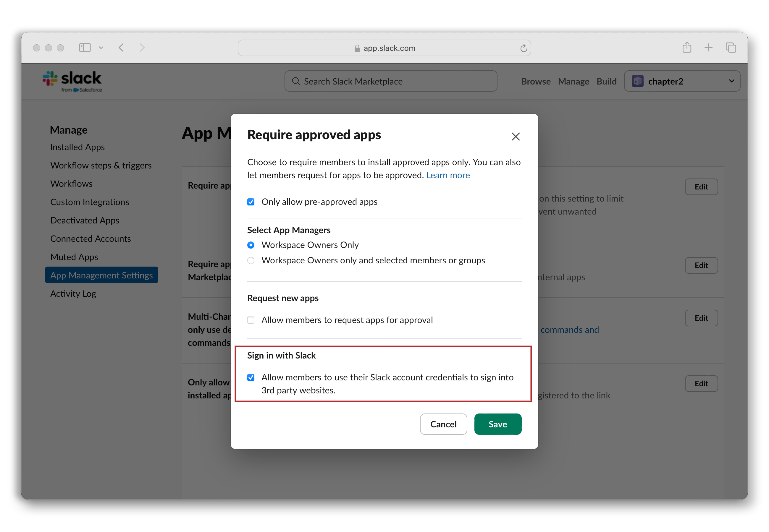Open Deactivated Apps
Viewport: 769px width, 532px height.
(x=85, y=220)
